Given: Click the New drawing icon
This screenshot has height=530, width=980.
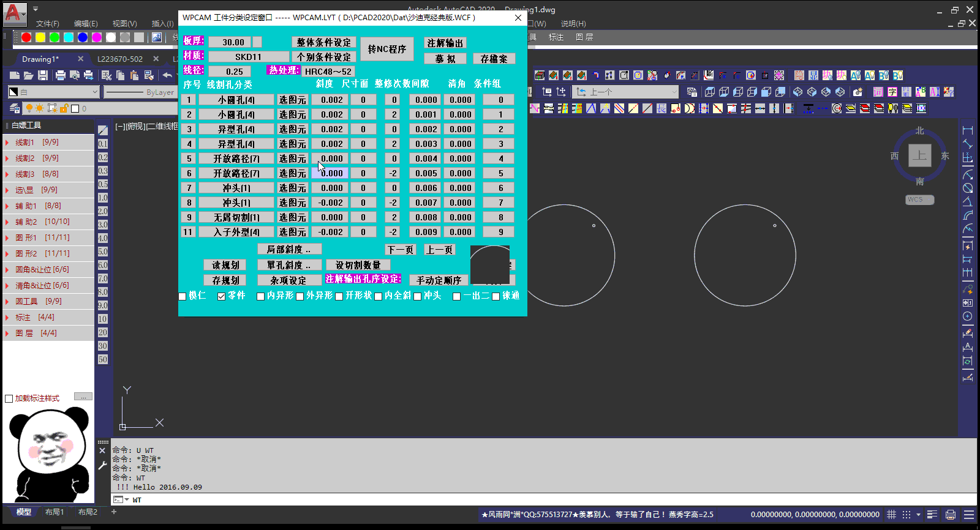Looking at the screenshot, I should click(x=15, y=75).
